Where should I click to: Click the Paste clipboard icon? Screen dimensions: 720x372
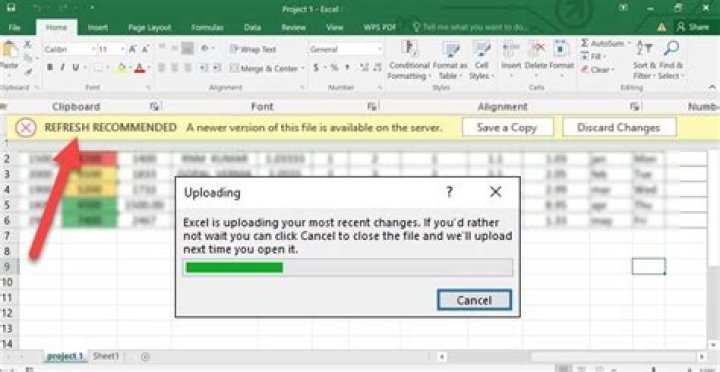pos(9,50)
